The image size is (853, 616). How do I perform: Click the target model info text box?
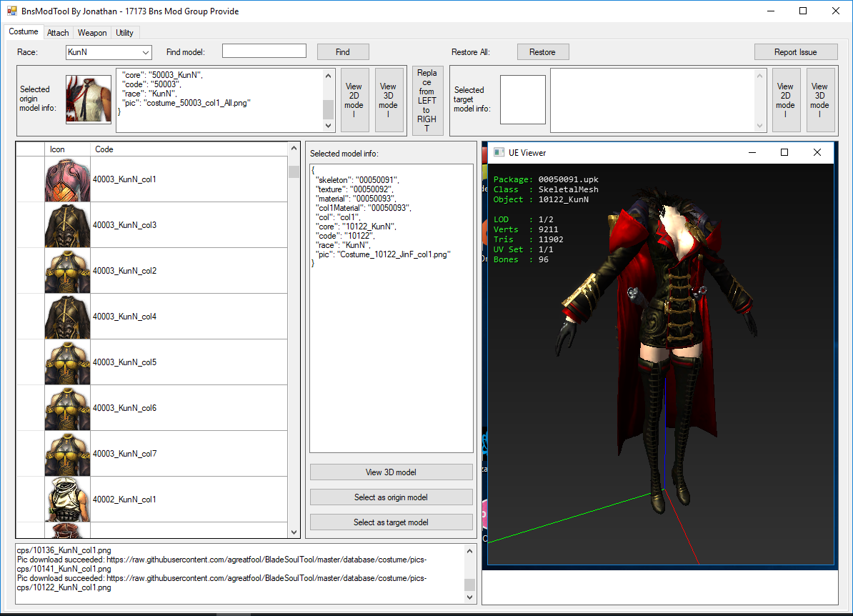658,100
